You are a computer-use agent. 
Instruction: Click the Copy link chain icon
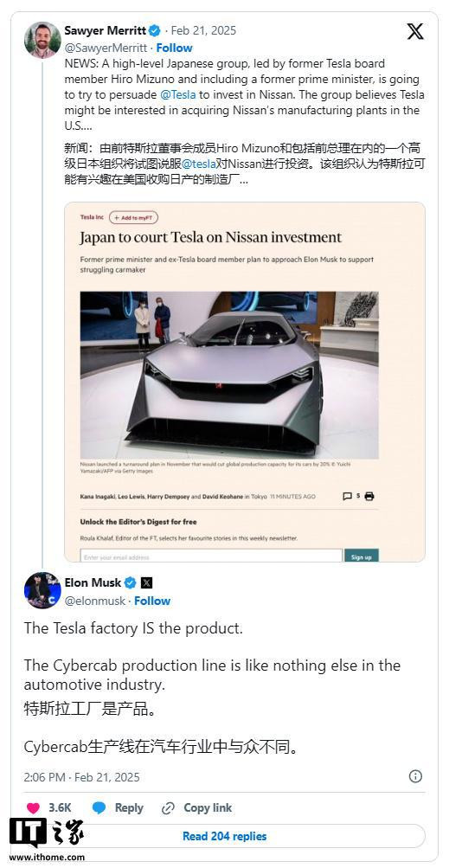tap(168, 808)
